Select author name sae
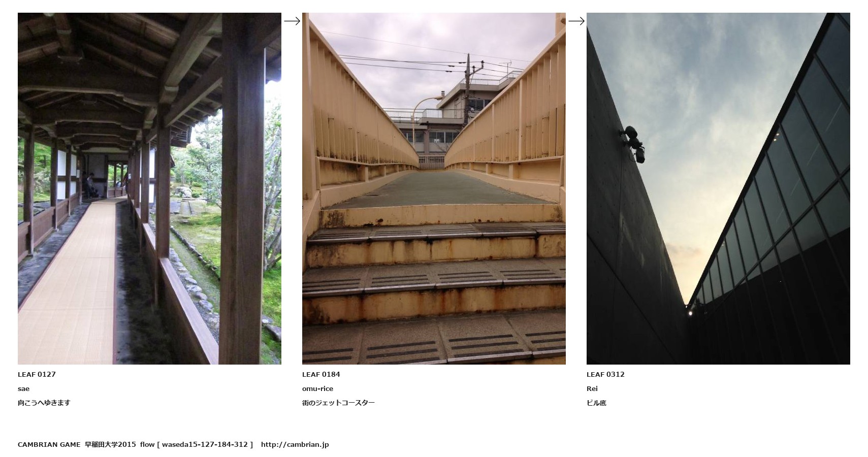 pyautogui.click(x=23, y=388)
